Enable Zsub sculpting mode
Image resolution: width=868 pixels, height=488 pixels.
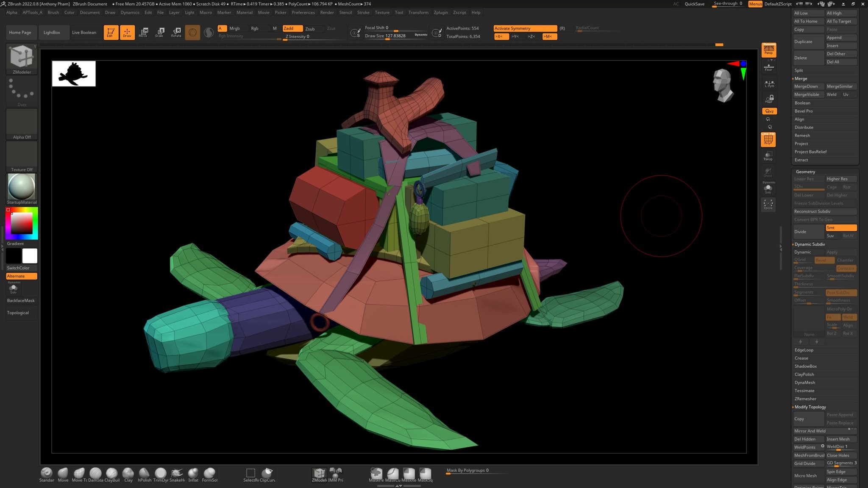(x=311, y=28)
